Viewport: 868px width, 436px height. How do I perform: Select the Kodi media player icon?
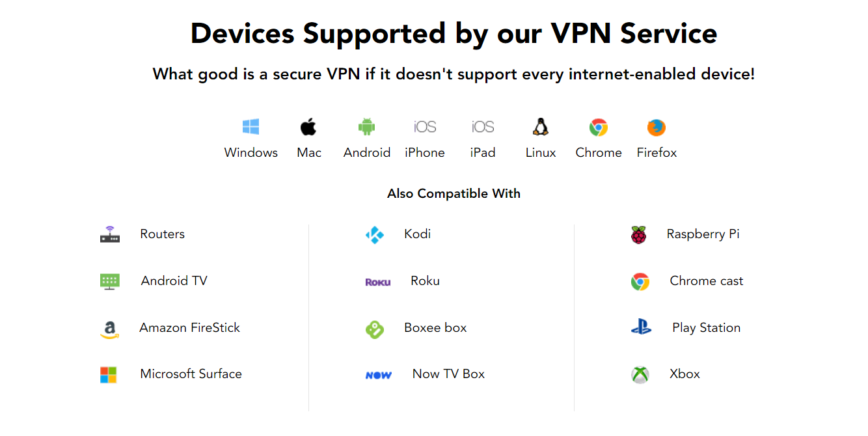tap(375, 234)
